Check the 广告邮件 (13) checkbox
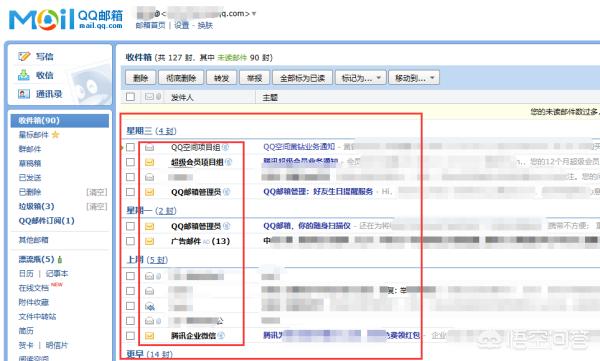600x361 pixels. (x=130, y=241)
